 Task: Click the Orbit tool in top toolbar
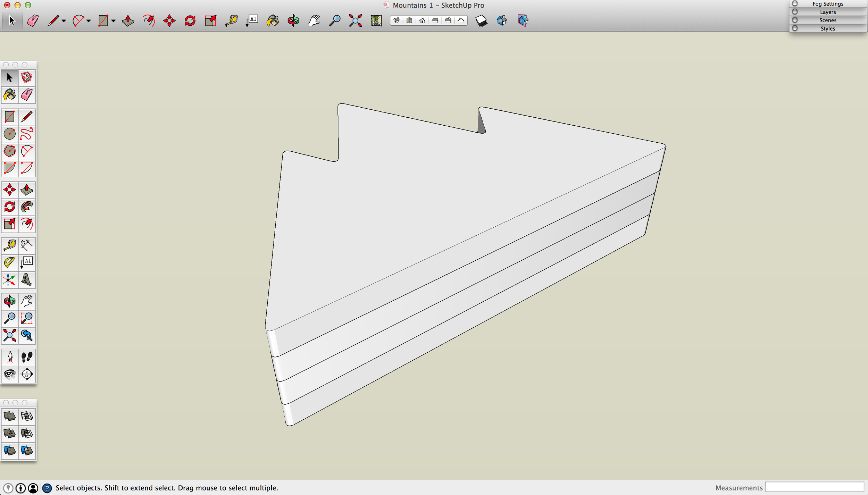click(x=293, y=20)
